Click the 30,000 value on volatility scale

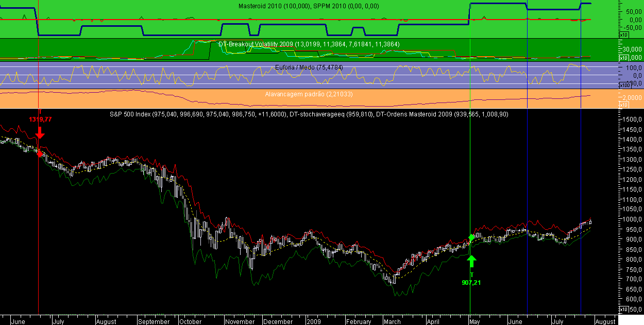coord(632,49)
